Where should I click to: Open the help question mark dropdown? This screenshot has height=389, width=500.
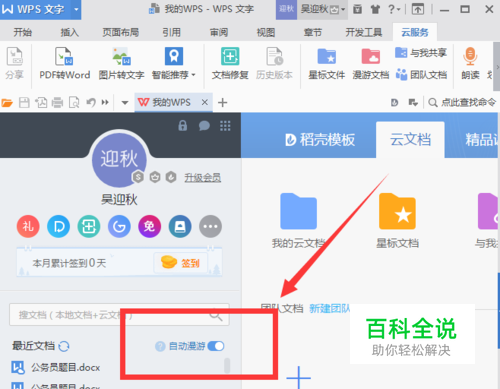pyautogui.click(x=394, y=9)
